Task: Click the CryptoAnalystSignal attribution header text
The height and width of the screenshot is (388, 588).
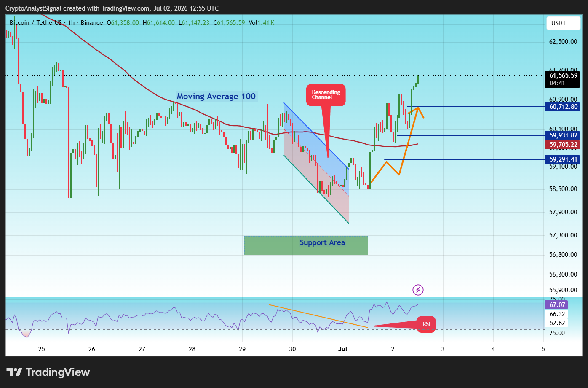Action: click(112, 8)
